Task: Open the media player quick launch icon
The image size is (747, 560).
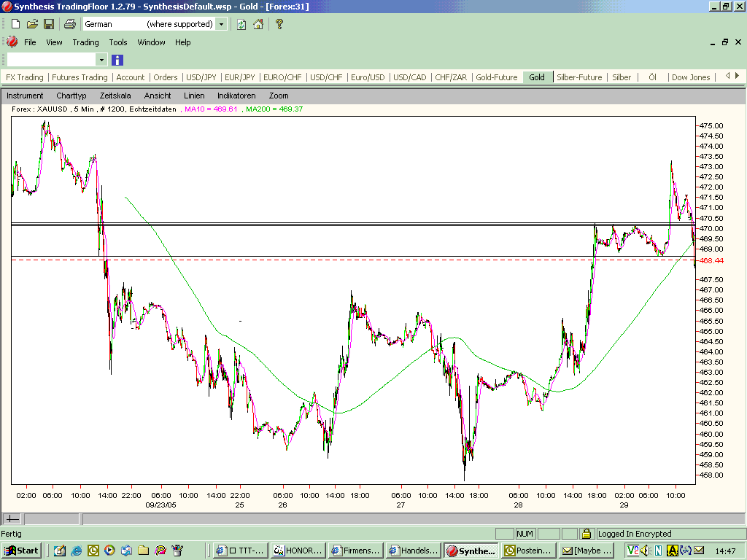Action: coord(109,551)
